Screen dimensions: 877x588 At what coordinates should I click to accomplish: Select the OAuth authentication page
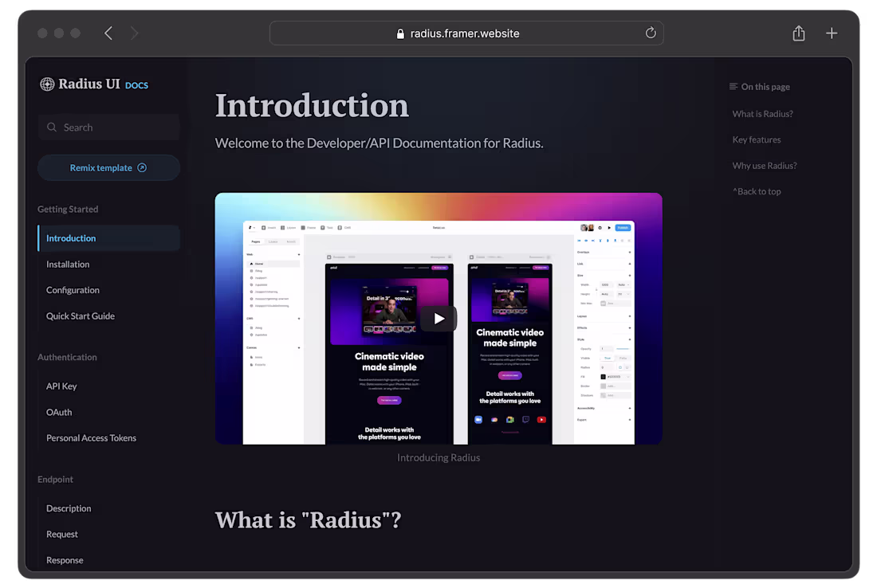[x=59, y=412]
